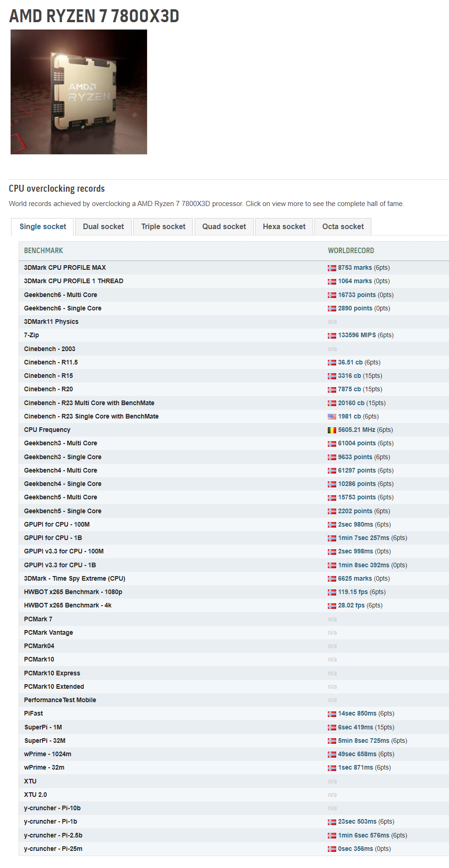Click the flag icon beside 14sec 850ms
449x868 pixels.
[332, 714]
